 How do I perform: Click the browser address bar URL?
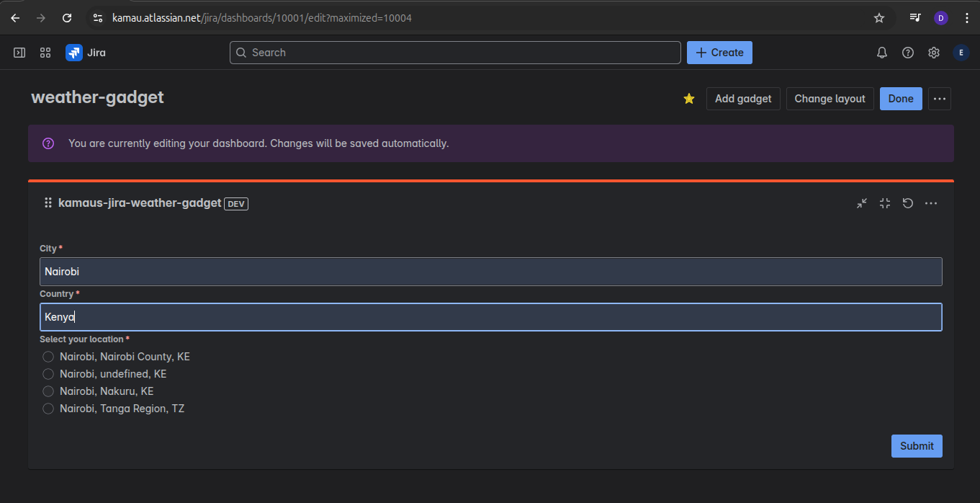pyautogui.click(x=262, y=18)
